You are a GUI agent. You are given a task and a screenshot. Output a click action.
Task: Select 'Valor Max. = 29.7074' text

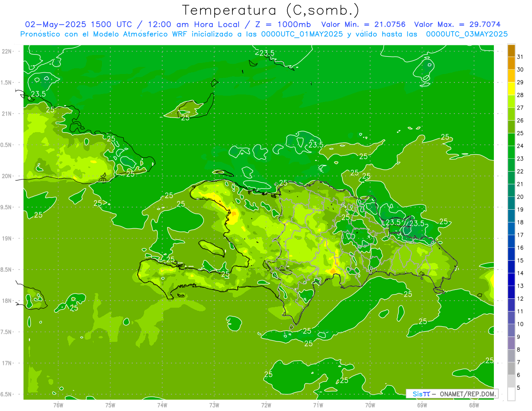[458, 24]
